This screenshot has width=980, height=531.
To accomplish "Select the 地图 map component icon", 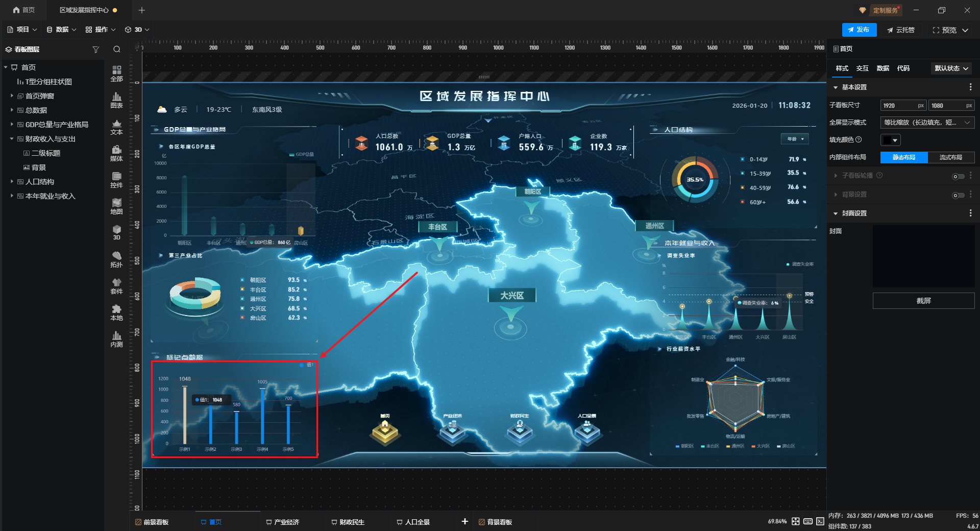I will click(116, 206).
